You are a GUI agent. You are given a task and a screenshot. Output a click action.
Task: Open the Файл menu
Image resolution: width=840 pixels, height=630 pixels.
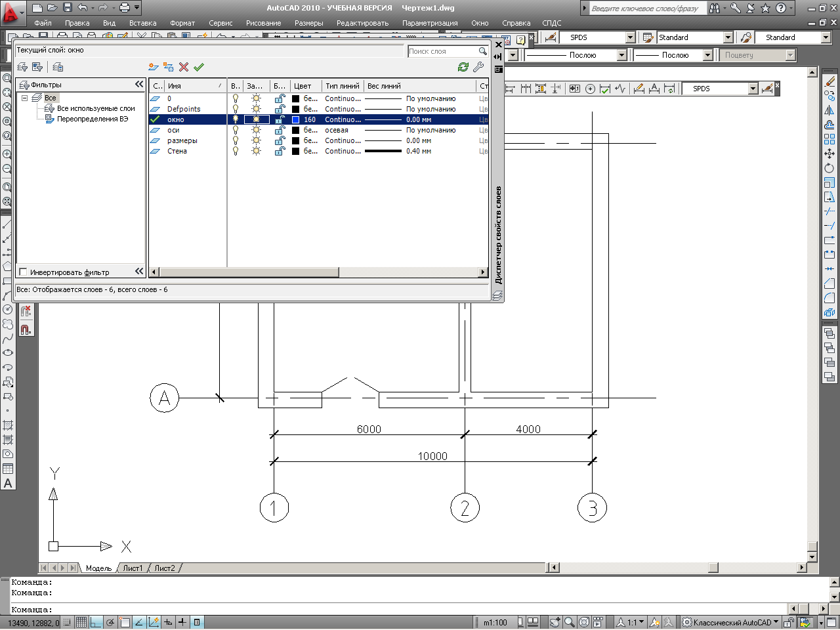(43, 23)
